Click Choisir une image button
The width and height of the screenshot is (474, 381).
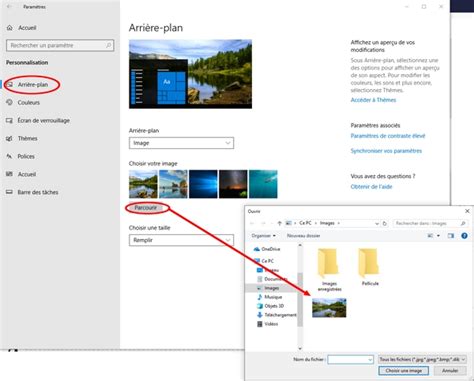pos(403,371)
